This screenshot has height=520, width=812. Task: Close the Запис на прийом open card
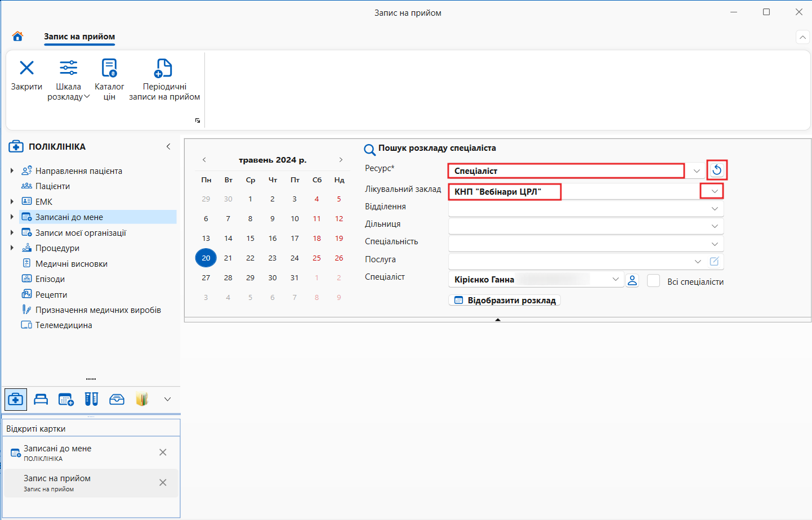coord(163,483)
